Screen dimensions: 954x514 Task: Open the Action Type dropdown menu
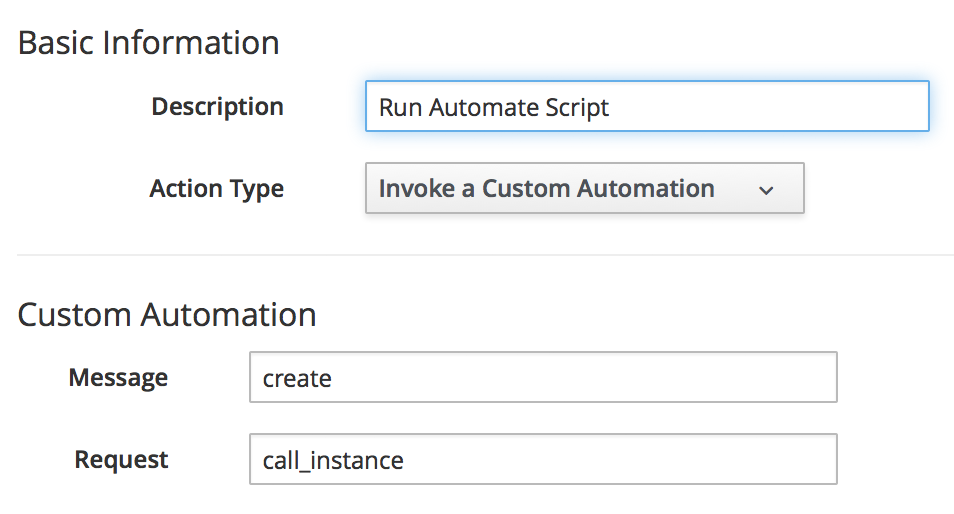coord(584,189)
